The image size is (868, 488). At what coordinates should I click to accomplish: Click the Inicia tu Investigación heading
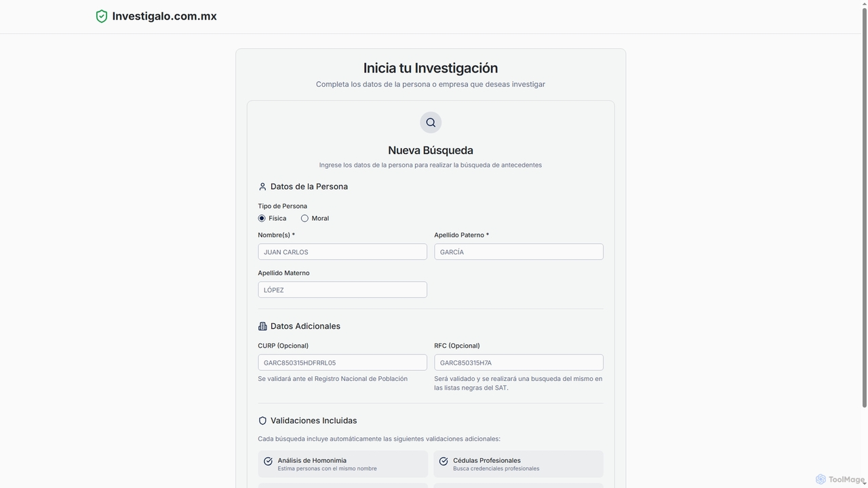click(431, 68)
